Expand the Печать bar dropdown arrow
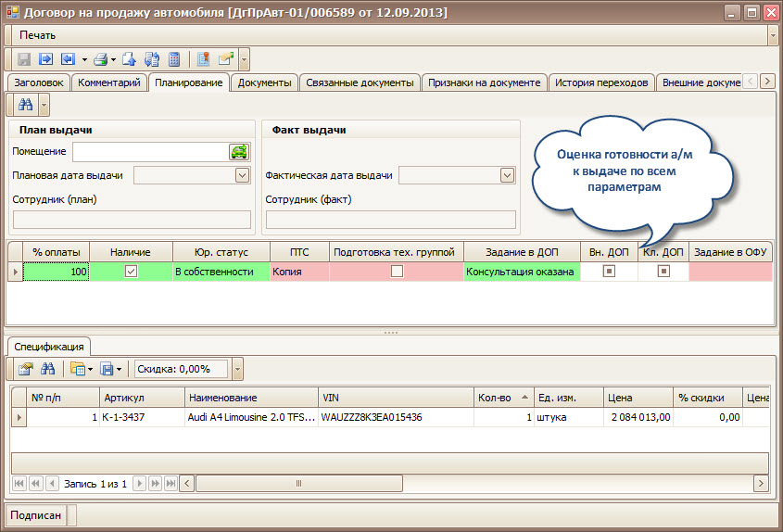The width and height of the screenshot is (783, 532). (772, 35)
